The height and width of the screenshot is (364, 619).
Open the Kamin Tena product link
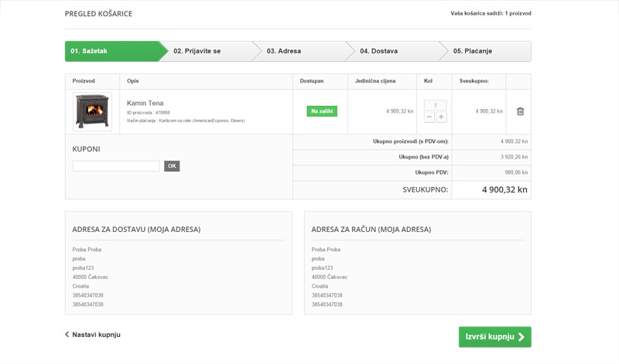(145, 103)
